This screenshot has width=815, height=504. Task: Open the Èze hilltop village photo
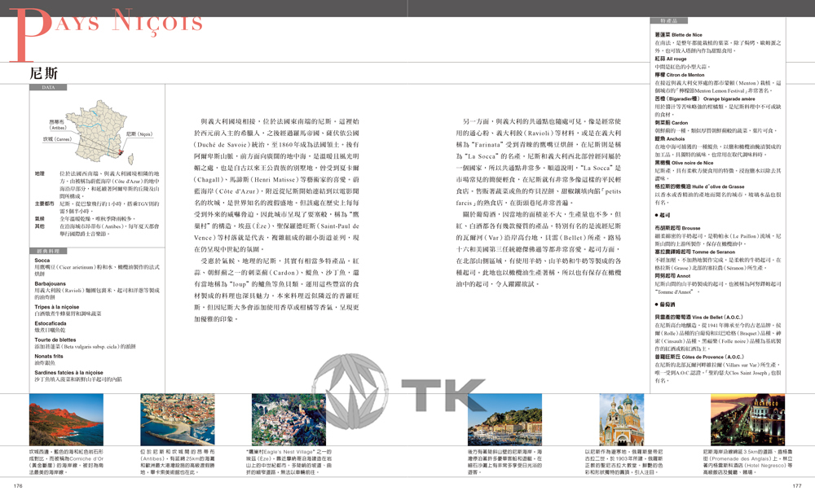(x=277, y=420)
